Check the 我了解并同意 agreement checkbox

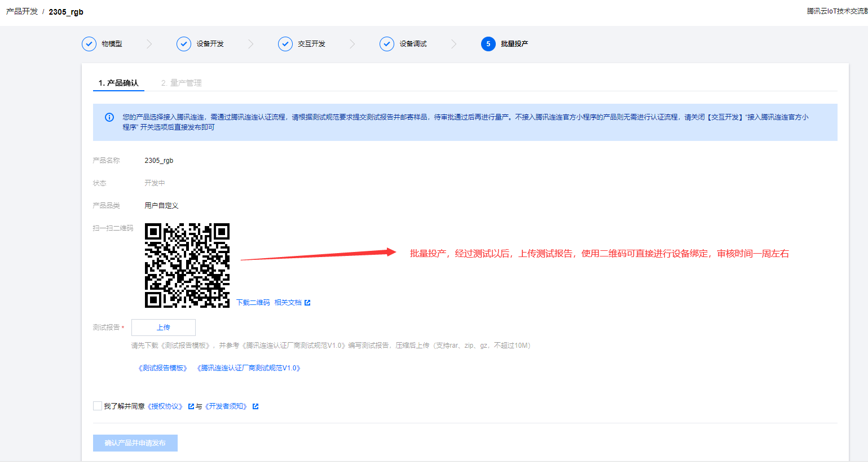point(98,406)
